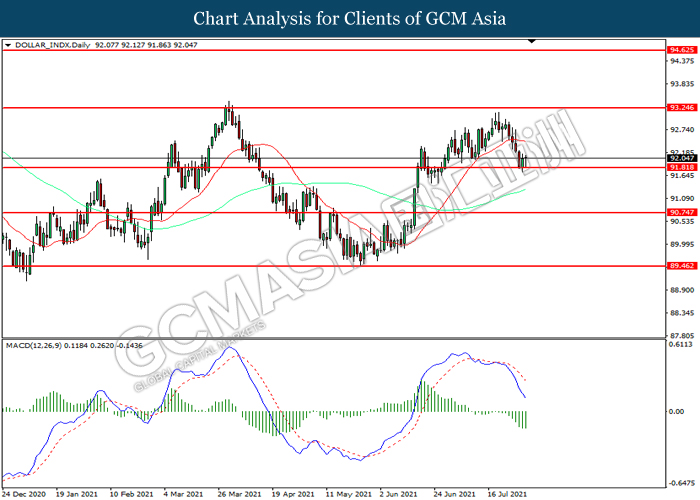Image resolution: width=700 pixels, height=500 pixels.
Task: Click the 88.900 price axis value
Action: pos(682,290)
